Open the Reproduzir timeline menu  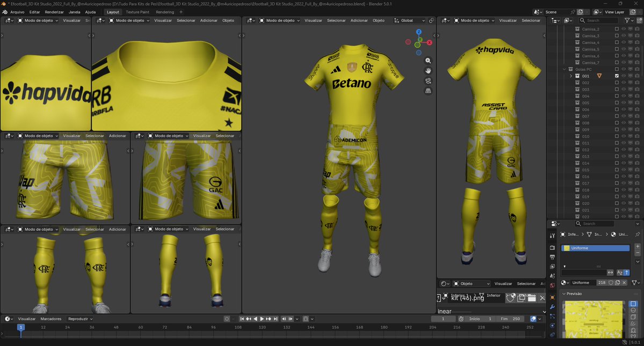pyautogui.click(x=80, y=319)
